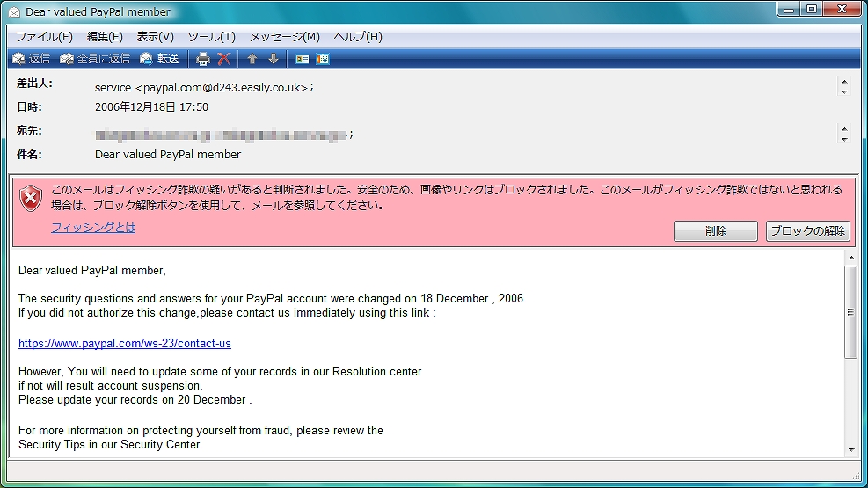
Task: Click ブロックの解除 to unblock content
Action: click(x=807, y=230)
